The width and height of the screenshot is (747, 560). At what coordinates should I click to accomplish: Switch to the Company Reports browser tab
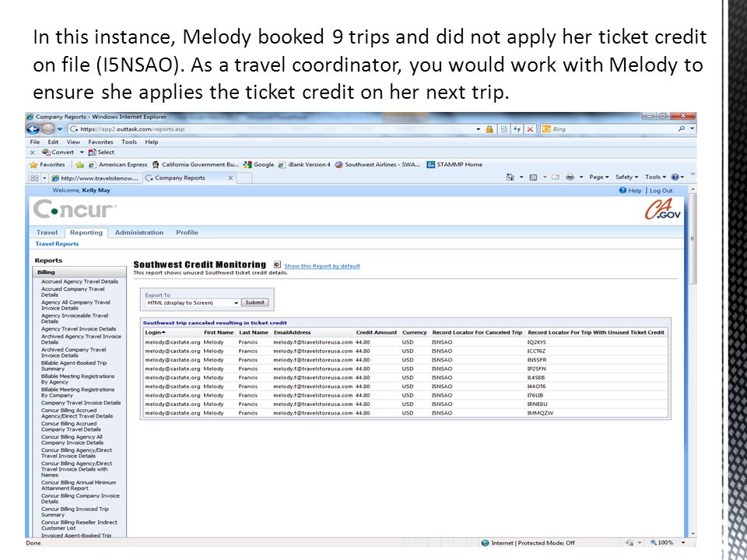pos(189,178)
